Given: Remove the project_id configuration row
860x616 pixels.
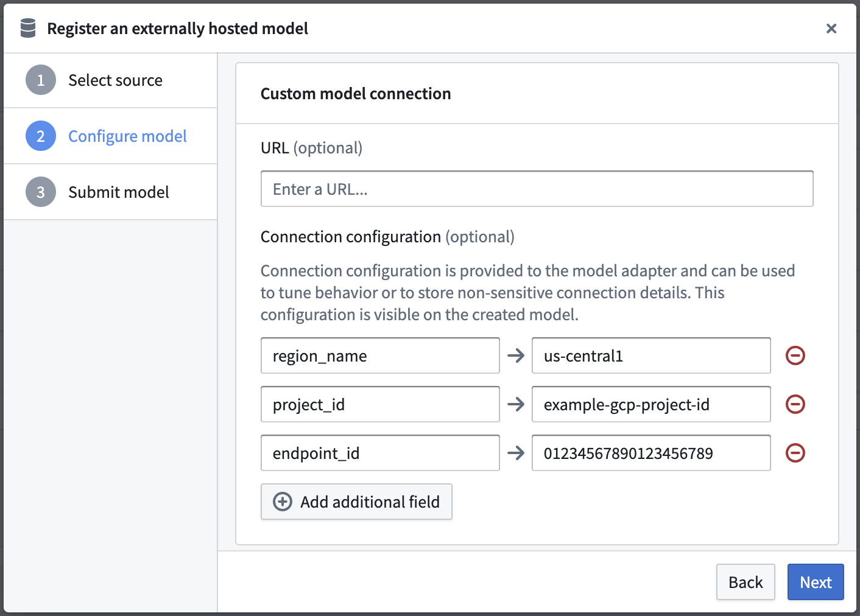Looking at the screenshot, I should tap(795, 404).
